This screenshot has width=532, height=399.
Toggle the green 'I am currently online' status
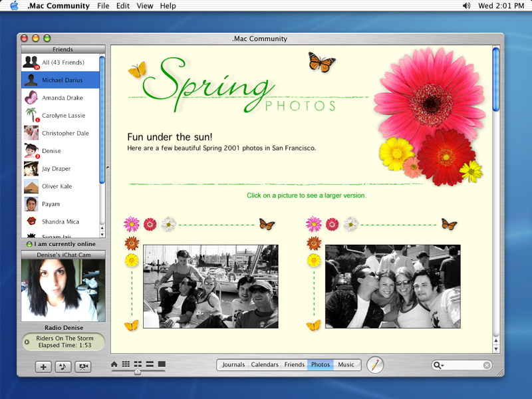pyautogui.click(x=29, y=244)
